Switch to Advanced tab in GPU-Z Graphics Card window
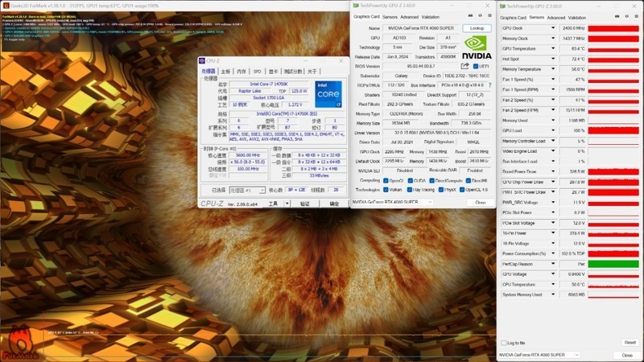This screenshot has width=644, height=362. coord(409,17)
